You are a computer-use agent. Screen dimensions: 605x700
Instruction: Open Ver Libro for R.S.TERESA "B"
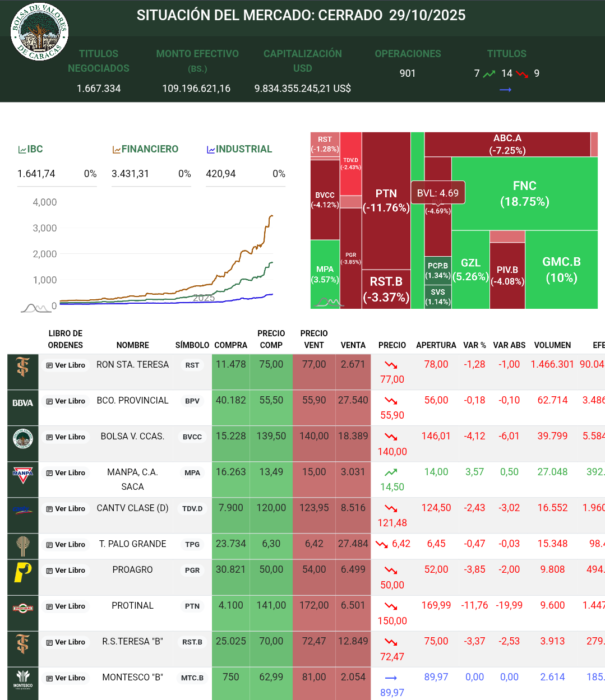66,642
